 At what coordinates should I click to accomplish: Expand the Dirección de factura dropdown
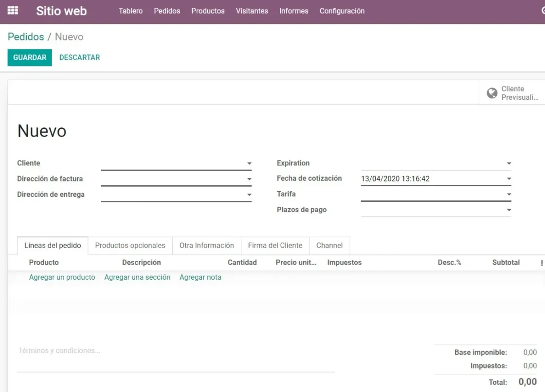tap(249, 179)
